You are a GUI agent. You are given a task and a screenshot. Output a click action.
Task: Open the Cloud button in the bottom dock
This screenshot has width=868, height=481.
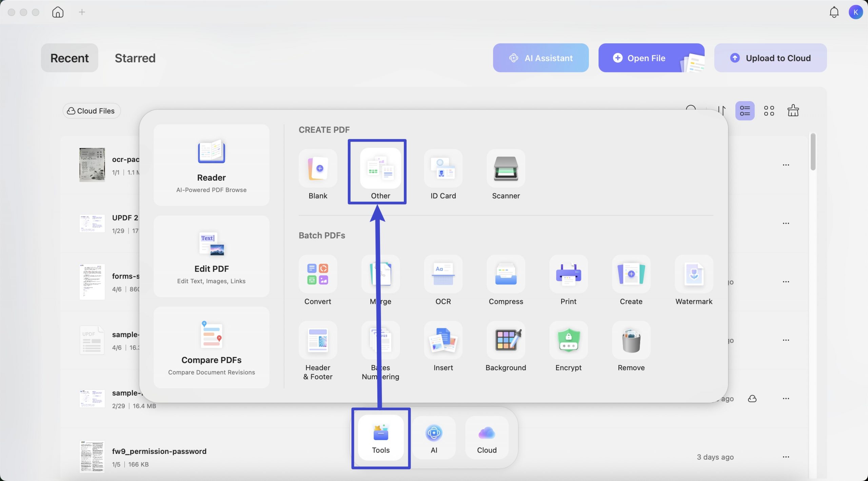(x=487, y=438)
